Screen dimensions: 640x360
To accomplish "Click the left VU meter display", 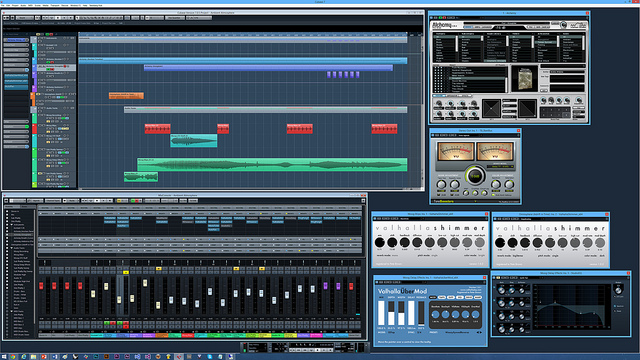I will [456, 151].
